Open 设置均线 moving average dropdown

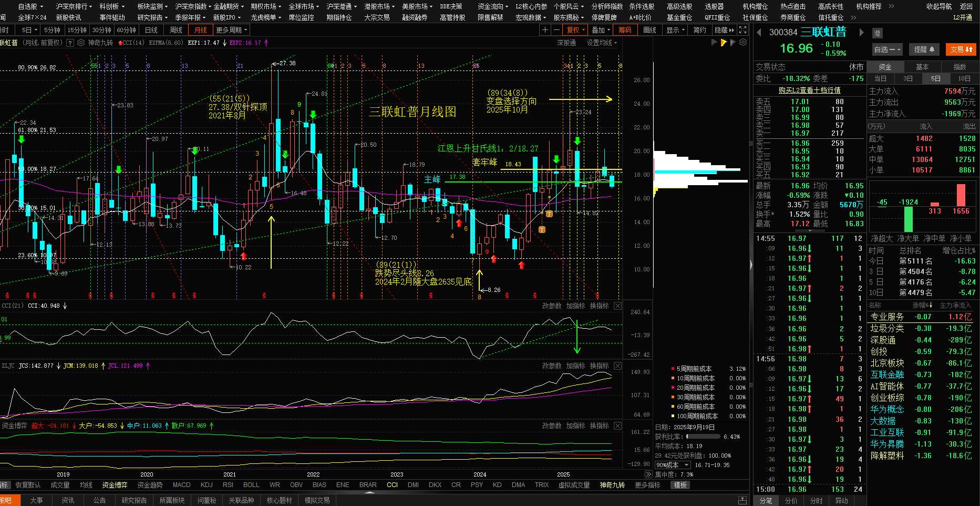coord(602,43)
